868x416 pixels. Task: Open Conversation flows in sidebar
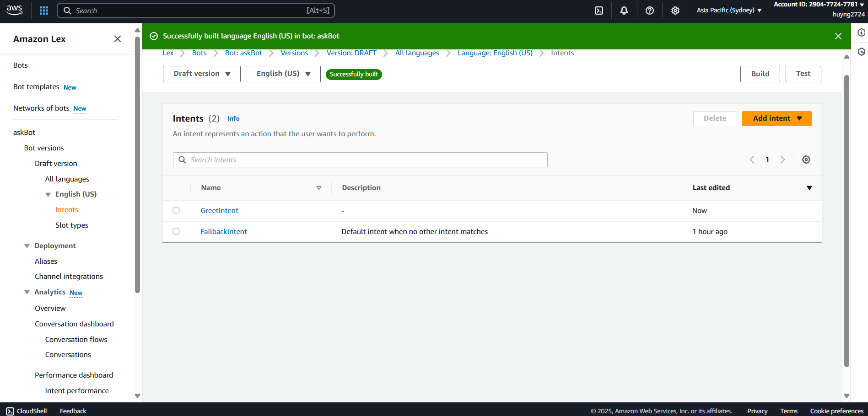(76, 340)
